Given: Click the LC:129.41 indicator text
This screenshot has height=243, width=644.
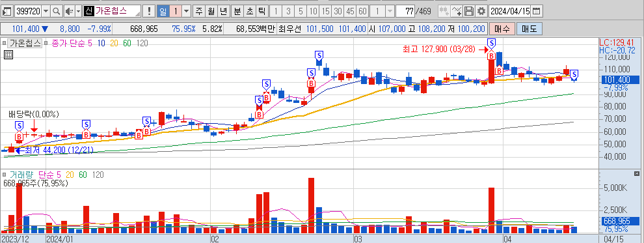Looking at the screenshot, I should (617, 42).
